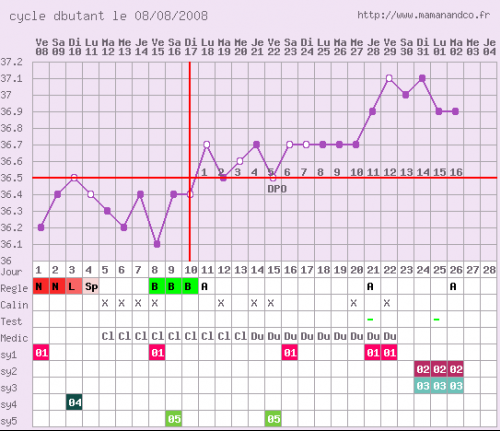Click cycle day 14 in the Jour row

(257, 270)
